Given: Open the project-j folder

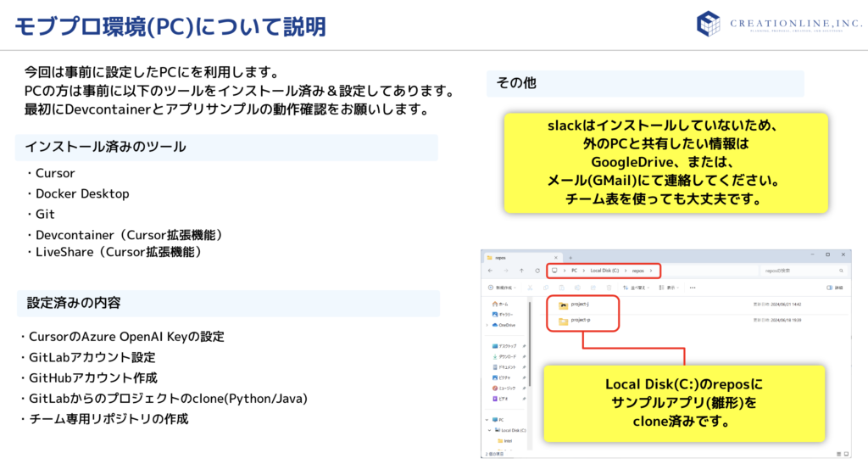Looking at the screenshot, I should coord(574,305).
